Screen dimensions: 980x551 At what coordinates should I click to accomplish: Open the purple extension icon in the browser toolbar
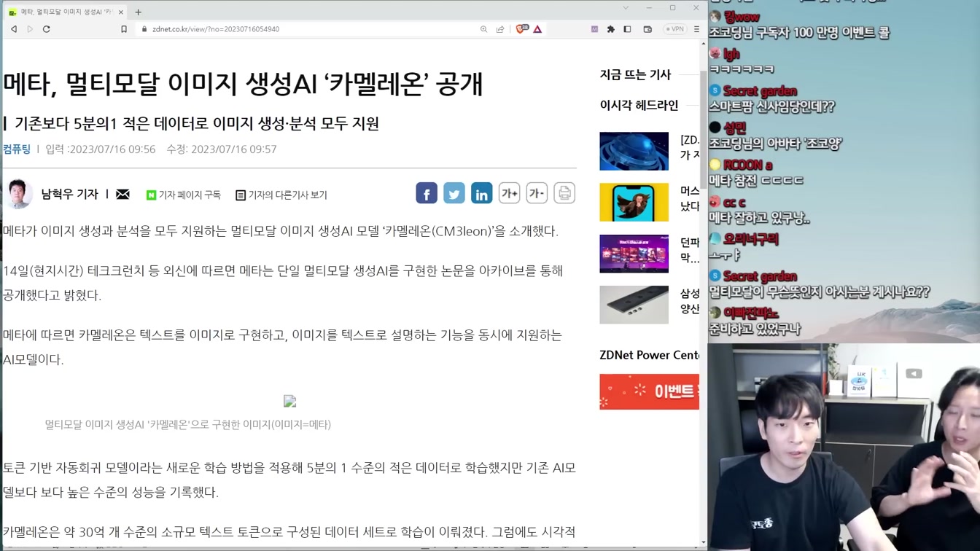coord(594,29)
